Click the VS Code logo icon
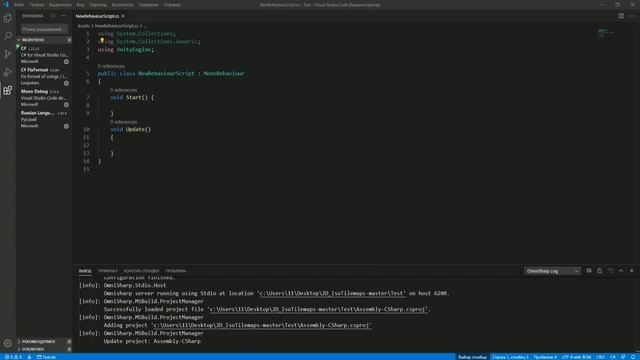 pos(6,4)
